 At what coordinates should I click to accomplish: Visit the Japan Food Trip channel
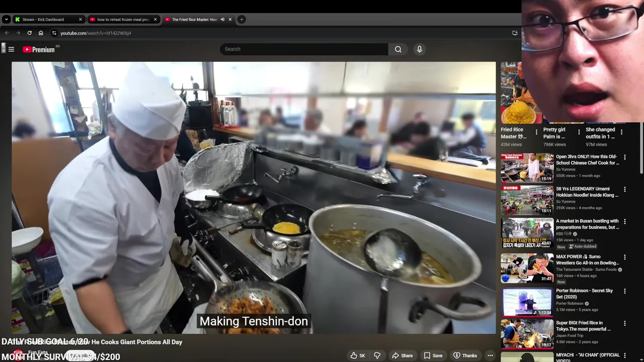point(570,335)
